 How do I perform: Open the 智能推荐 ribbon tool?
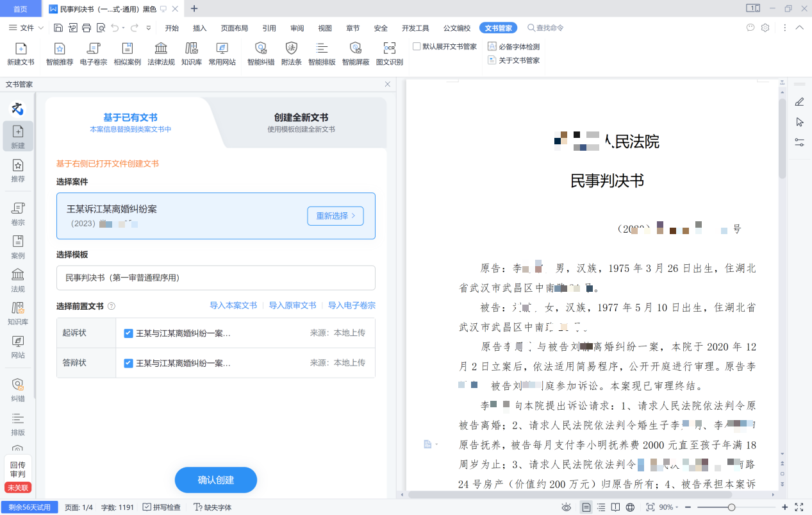pos(60,54)
